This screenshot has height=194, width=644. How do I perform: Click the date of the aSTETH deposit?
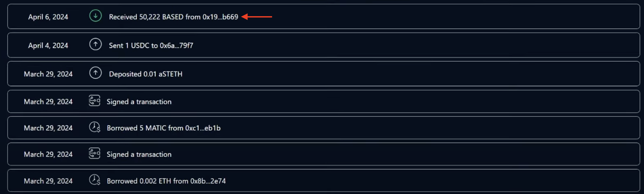[48, 74]
